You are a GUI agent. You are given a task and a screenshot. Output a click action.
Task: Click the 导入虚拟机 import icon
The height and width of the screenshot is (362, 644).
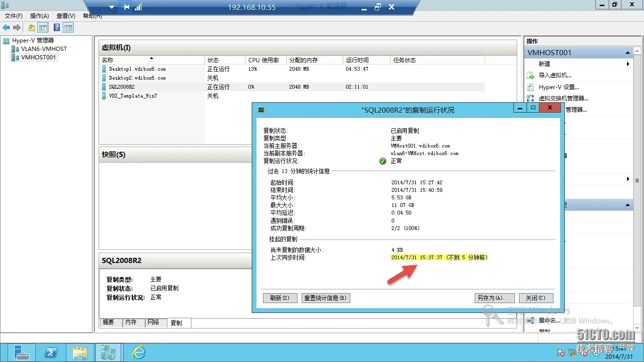point(530,75)
